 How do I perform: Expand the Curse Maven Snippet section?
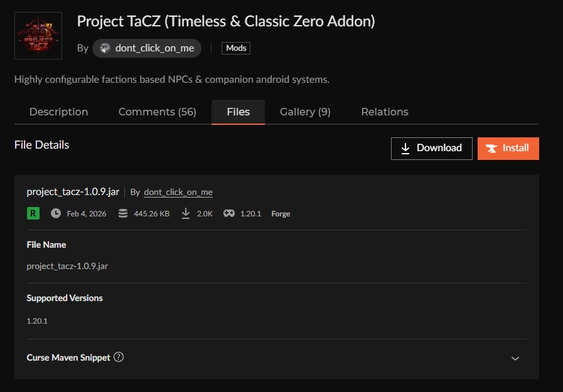coord(515,358)
